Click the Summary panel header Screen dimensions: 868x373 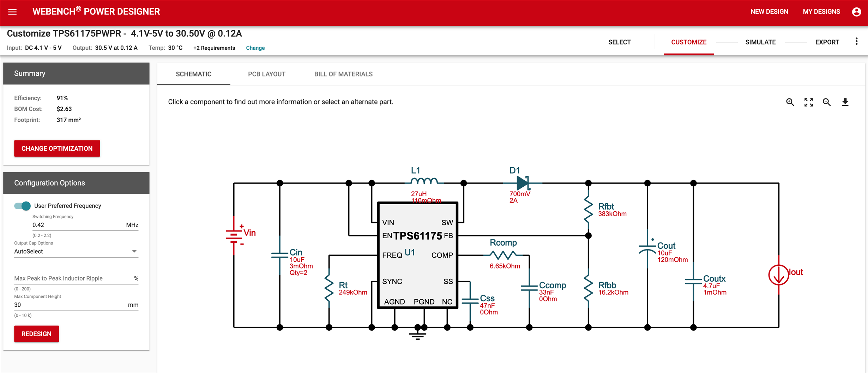pyautogui.click(x=76, y=73)
